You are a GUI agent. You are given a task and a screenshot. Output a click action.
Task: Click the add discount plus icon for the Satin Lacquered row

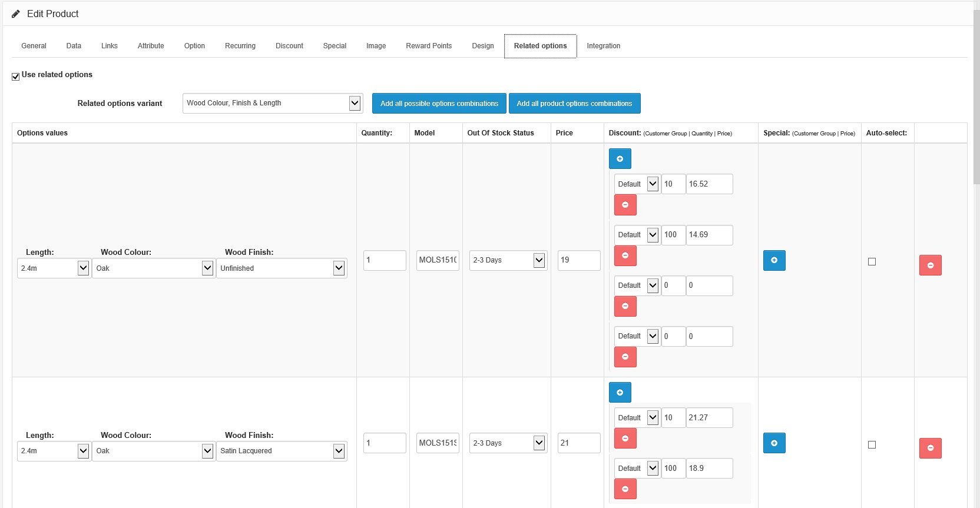coord(620,393)
